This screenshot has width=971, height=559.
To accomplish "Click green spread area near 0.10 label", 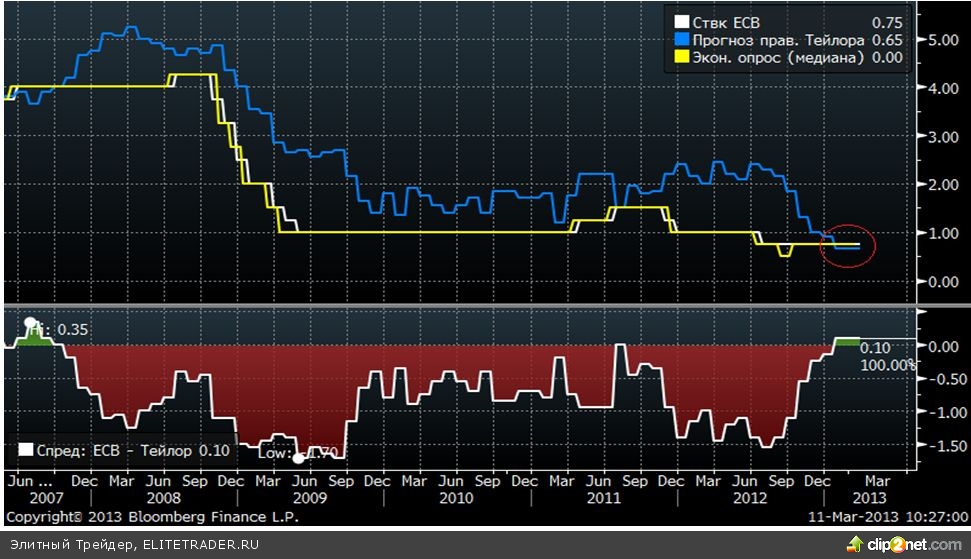I will point(846,342).
